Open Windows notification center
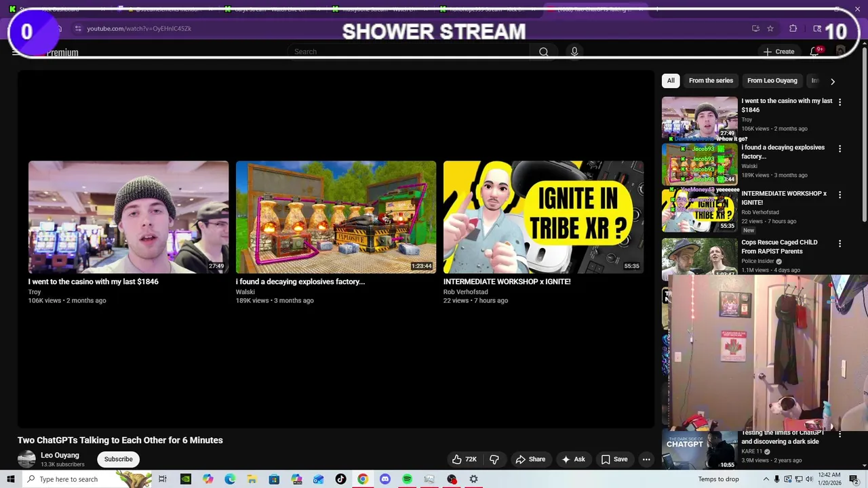The width and height of the screenshot is (868, 488). pyautogui.click(x=854, y=479)
